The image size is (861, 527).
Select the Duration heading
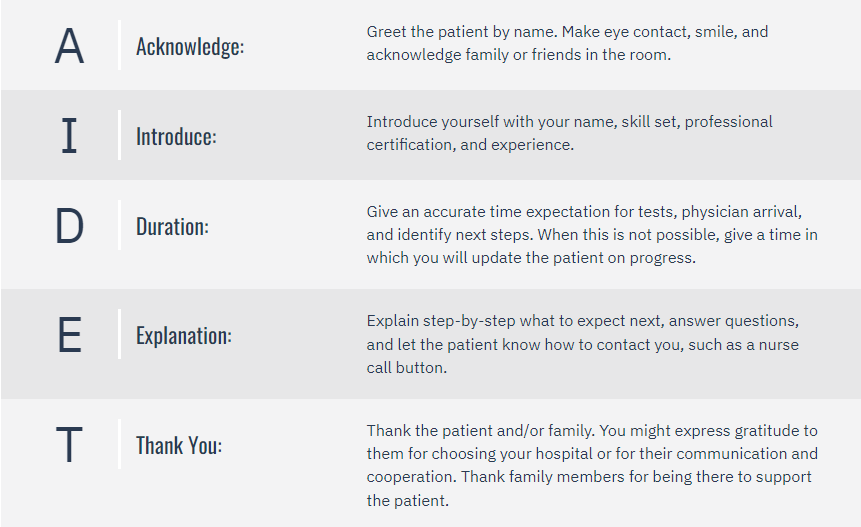coord(172,226)
